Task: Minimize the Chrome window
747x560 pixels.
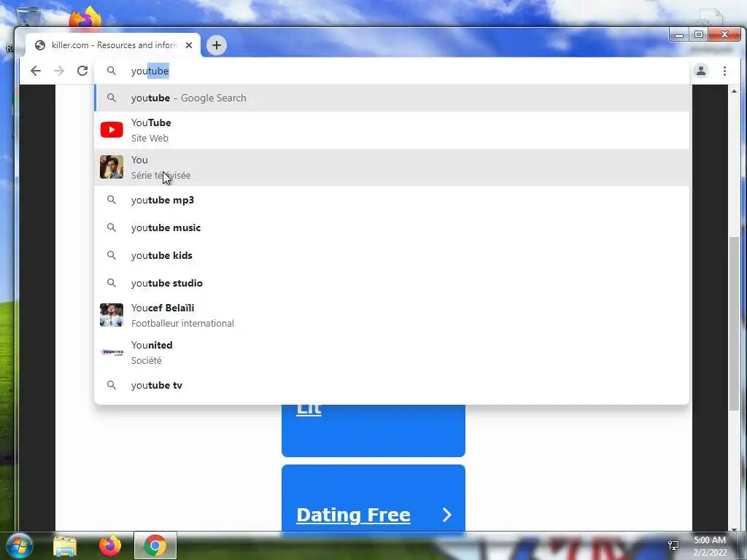Action: point(679,35)
